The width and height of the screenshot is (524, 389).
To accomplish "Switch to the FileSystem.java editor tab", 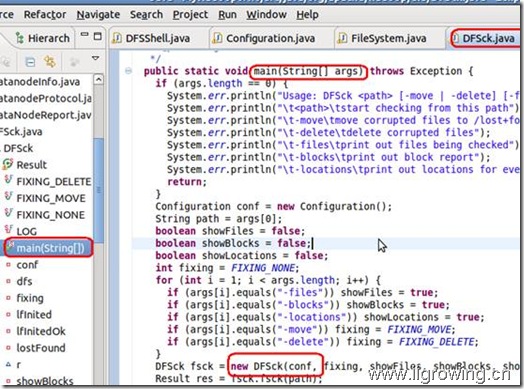I will (388, 38).
